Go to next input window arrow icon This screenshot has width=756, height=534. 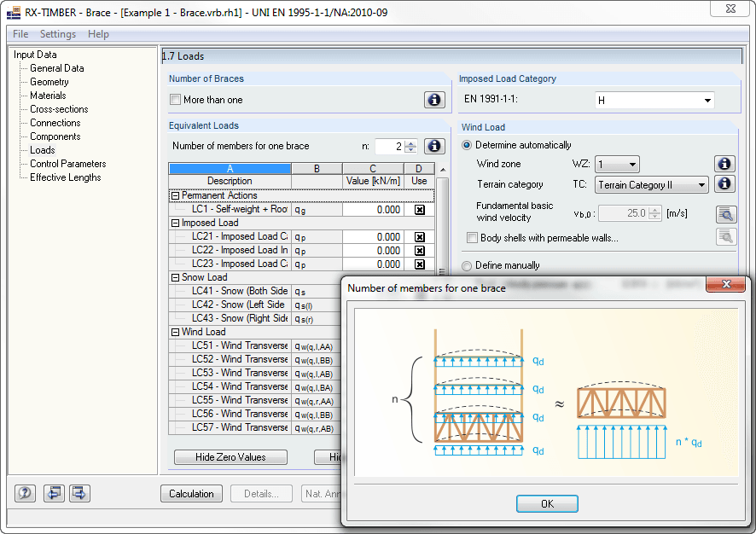pos(79,493)
